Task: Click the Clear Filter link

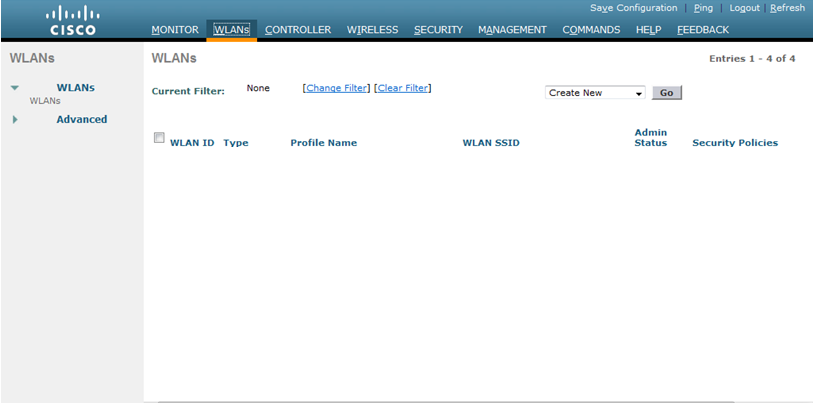Action: (x=403, y=88)
